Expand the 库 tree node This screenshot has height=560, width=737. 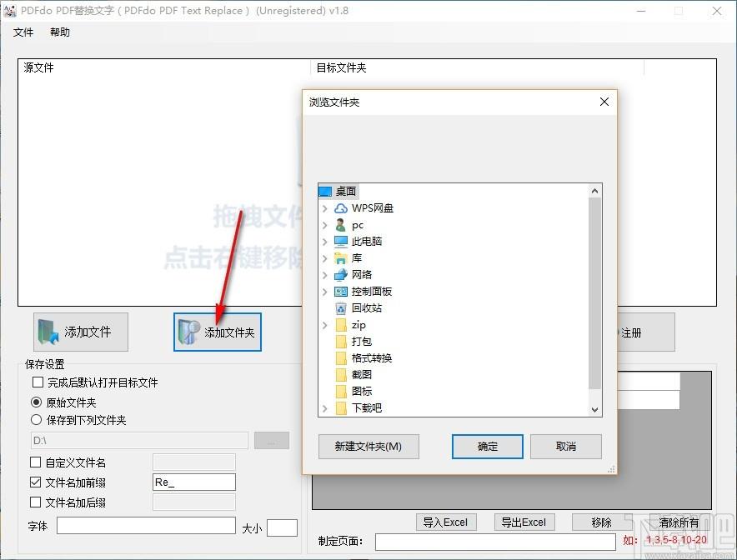325,258
